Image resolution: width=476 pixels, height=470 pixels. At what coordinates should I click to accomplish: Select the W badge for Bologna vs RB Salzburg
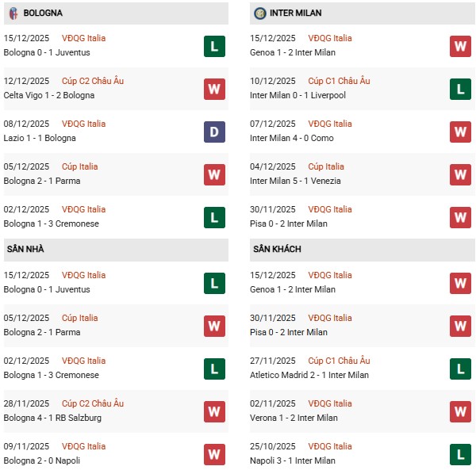214,411
